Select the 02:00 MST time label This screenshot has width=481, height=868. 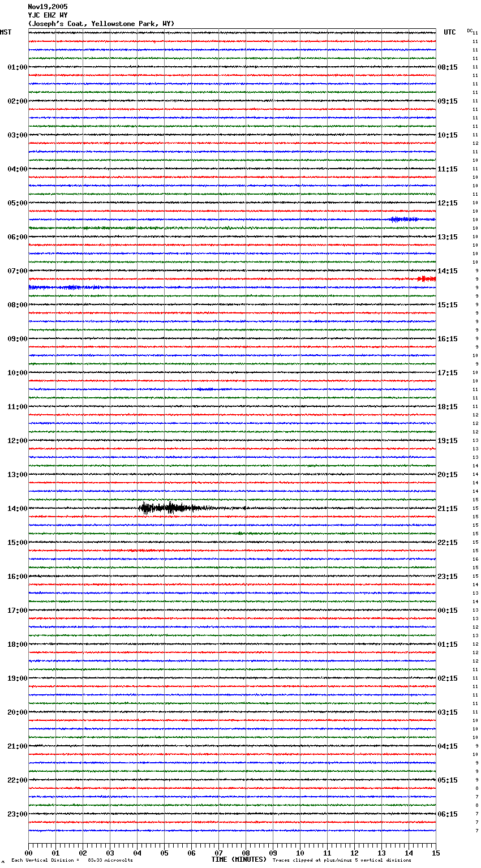click(x=18, y=101)
